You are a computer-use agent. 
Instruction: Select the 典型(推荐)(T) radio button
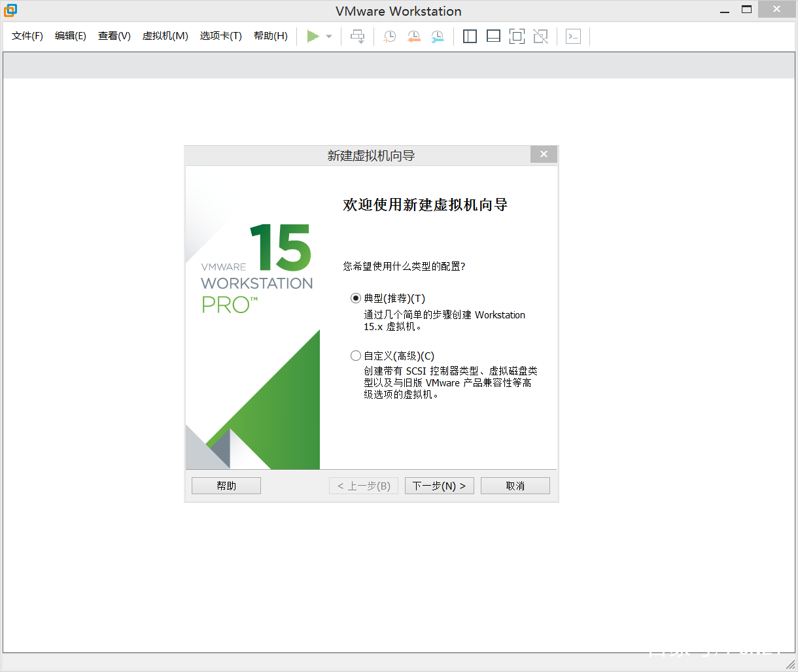(x=356, y=298)
